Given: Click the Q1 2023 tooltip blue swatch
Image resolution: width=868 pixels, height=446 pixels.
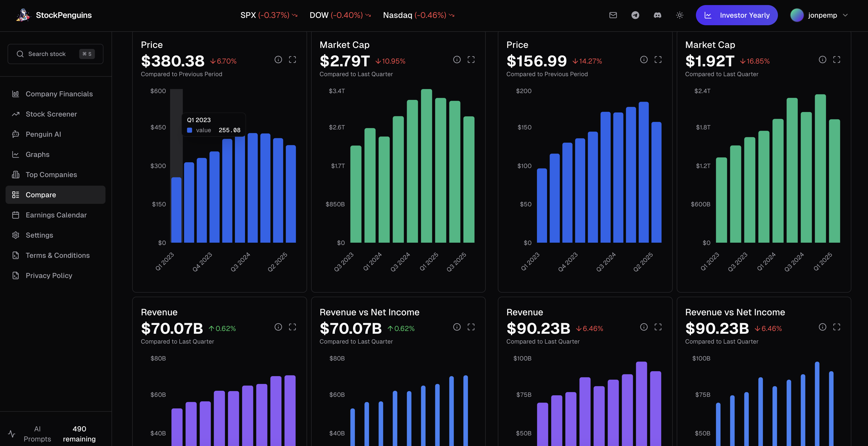Looking at the screenshot, I should coord(190,130).
